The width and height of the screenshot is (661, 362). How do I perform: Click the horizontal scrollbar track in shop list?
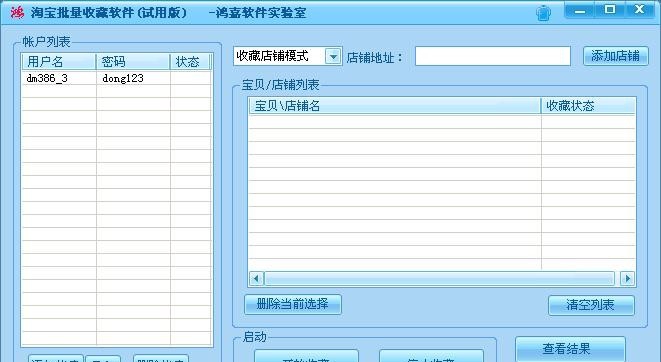tap(439, 279)
